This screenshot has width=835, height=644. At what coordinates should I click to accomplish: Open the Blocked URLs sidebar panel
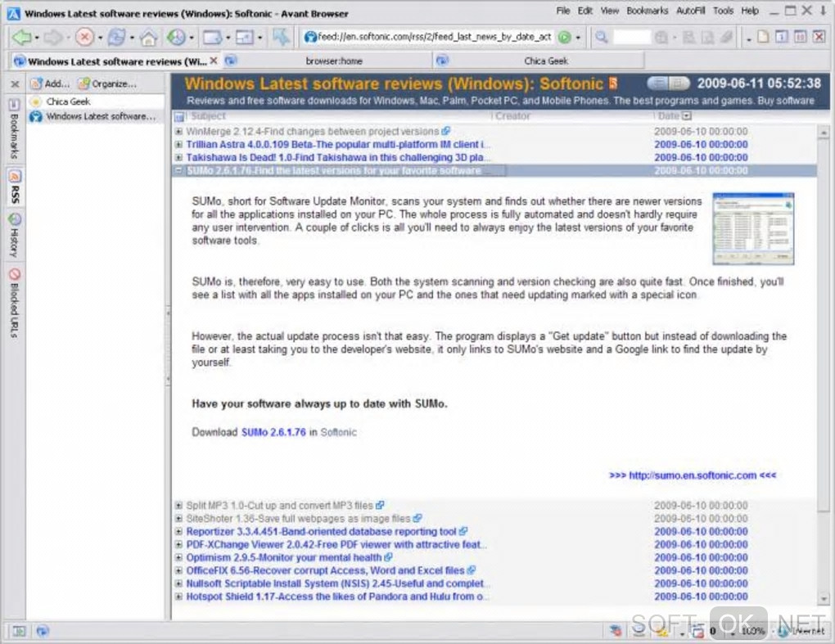15,303
